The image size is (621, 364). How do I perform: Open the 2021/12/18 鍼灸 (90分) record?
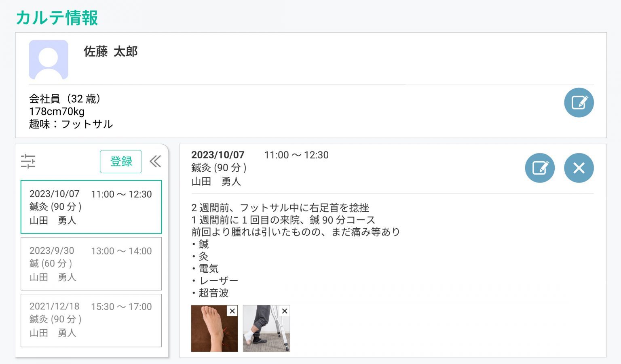point(91,320)
